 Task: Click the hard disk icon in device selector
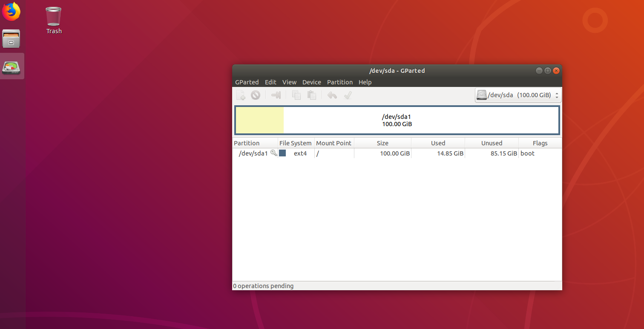click(482, 95)
